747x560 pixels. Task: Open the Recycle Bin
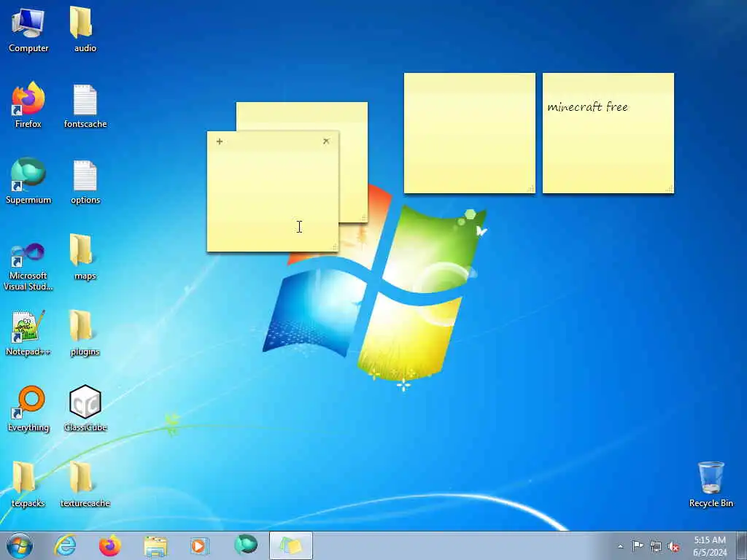[x=711, y=484]
